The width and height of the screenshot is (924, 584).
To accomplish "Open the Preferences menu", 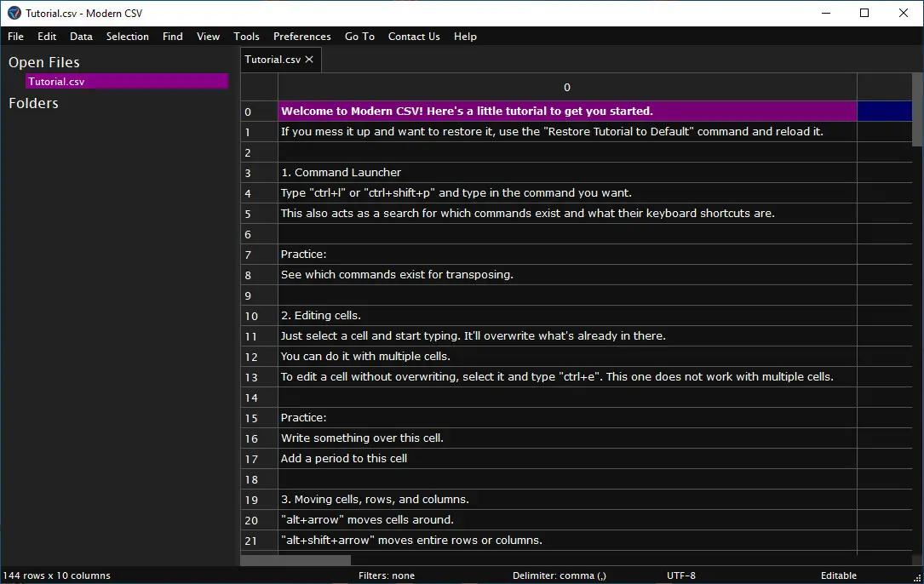I will pyautogui.click(x=301, y=37).
